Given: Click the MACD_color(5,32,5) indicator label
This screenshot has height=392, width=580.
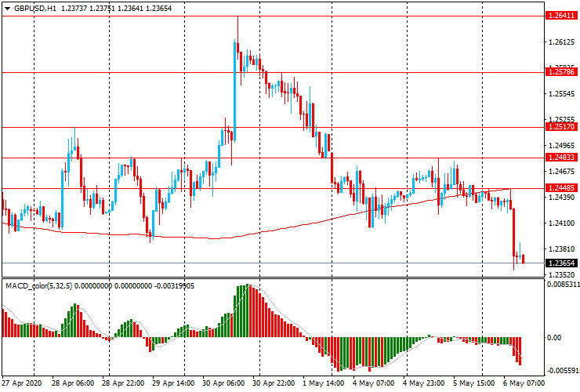Looking at the screenshot, I should (39, 286).
